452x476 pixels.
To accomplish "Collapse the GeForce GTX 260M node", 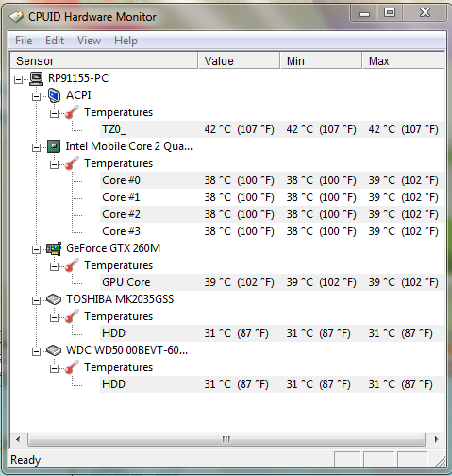I will click(x=36, y=250).
